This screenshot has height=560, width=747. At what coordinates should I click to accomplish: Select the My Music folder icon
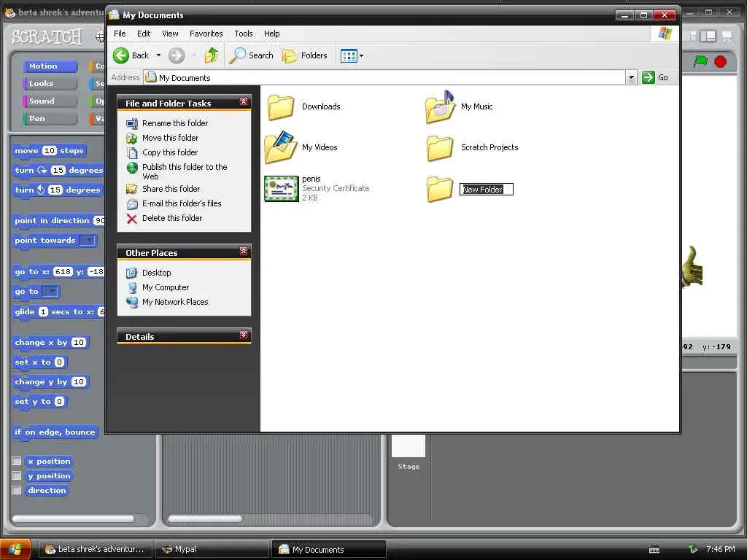point(440,106)
